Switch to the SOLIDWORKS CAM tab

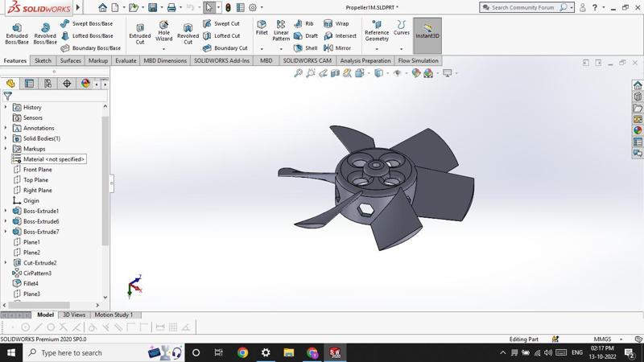pyautogui.click(x=308, y=61)
